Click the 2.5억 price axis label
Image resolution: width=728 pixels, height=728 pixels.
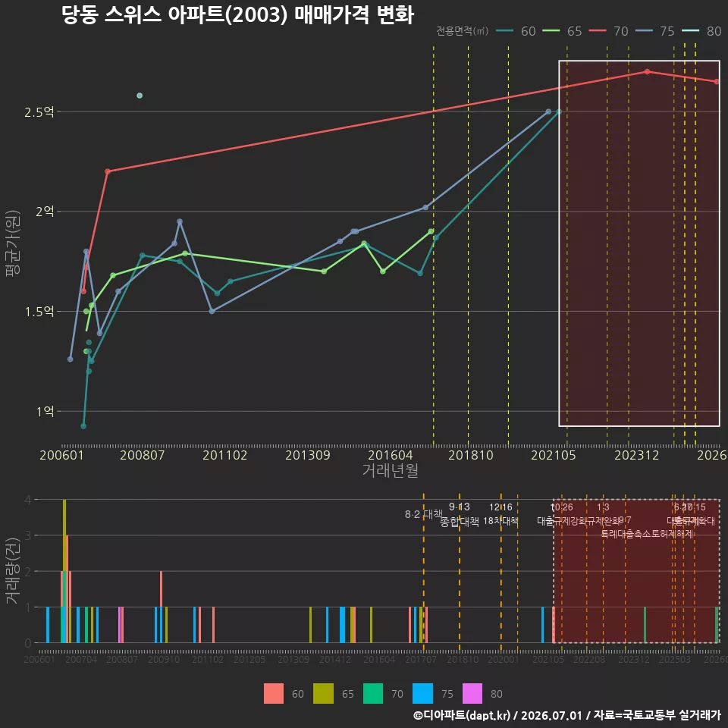pos(39,112)
